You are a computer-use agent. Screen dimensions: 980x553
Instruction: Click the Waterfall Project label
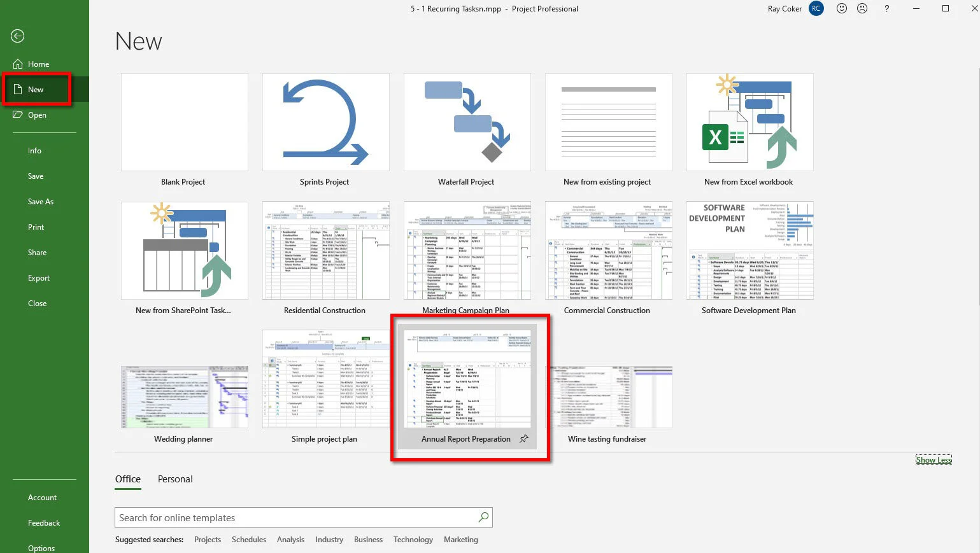coord(466,182)
